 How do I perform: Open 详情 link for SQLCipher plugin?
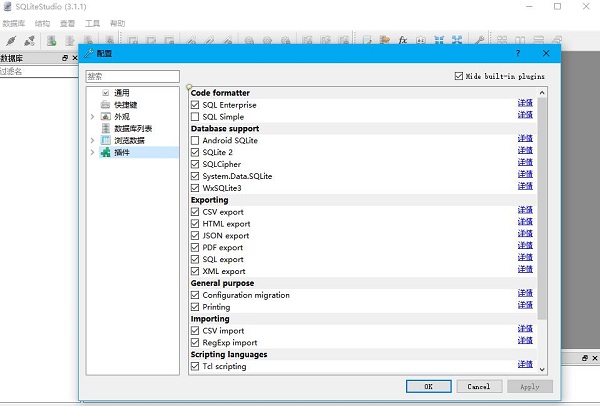(525, 164)
